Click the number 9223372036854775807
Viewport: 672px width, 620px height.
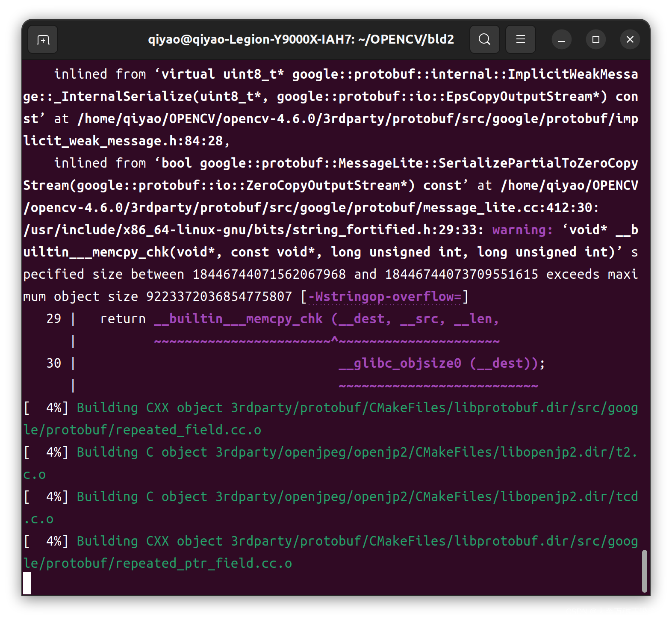coord(219,297)
